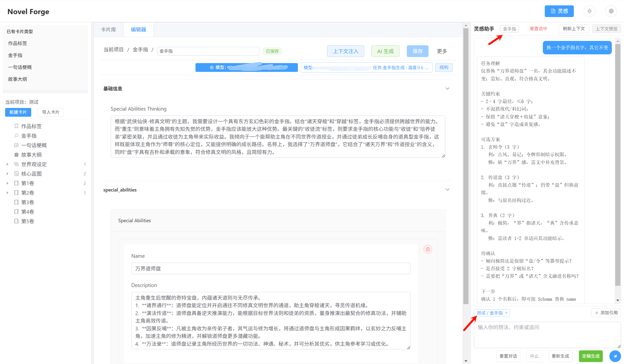
Task: Click 重置对话 button
Action: coord(508,356)
